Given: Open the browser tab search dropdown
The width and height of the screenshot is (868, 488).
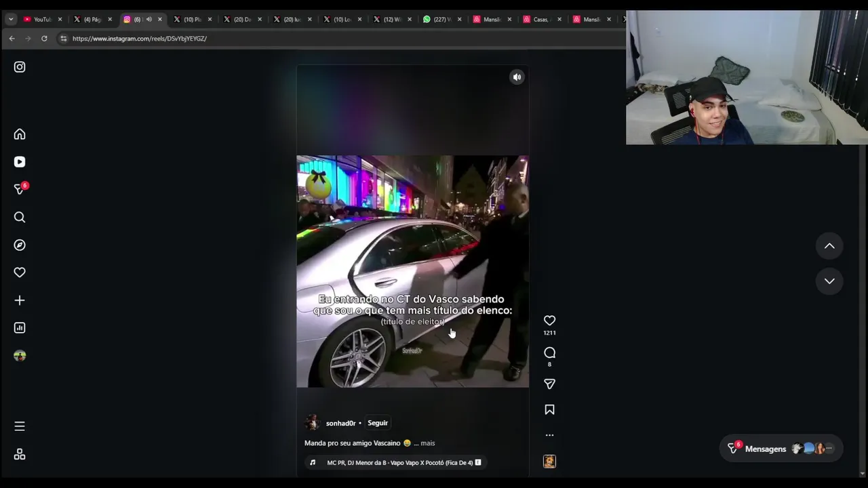Looking at the screenshot, I should click(11, 19).
